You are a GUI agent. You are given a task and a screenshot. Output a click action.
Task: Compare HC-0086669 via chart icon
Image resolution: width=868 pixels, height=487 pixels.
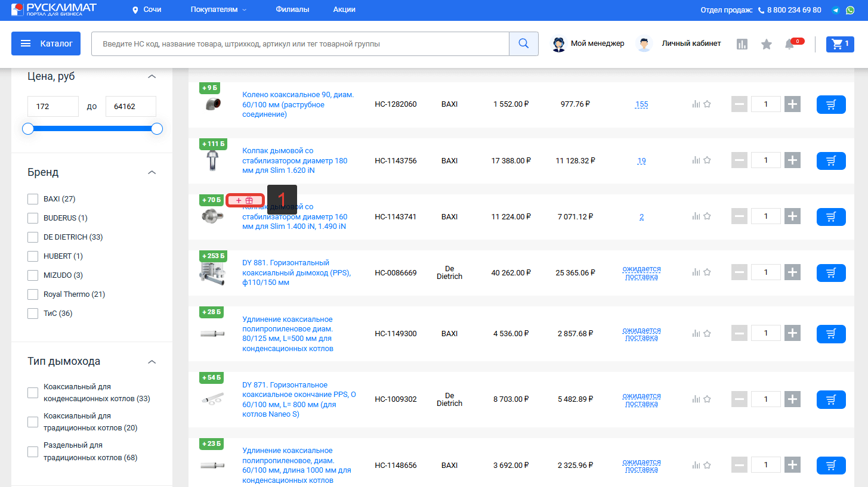pyautogui.click(x=696, y=272)
